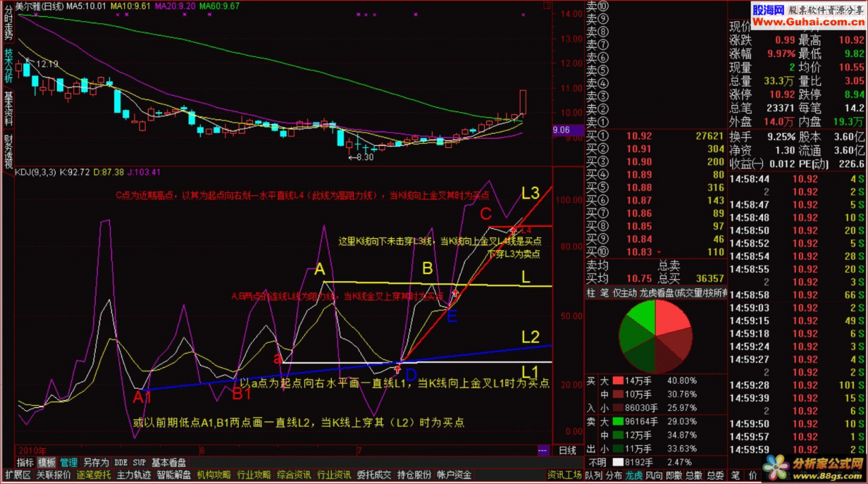Open 行业攻略 in the bottom bar
Viewport: 868px width, 484px height.
(254, 475)
